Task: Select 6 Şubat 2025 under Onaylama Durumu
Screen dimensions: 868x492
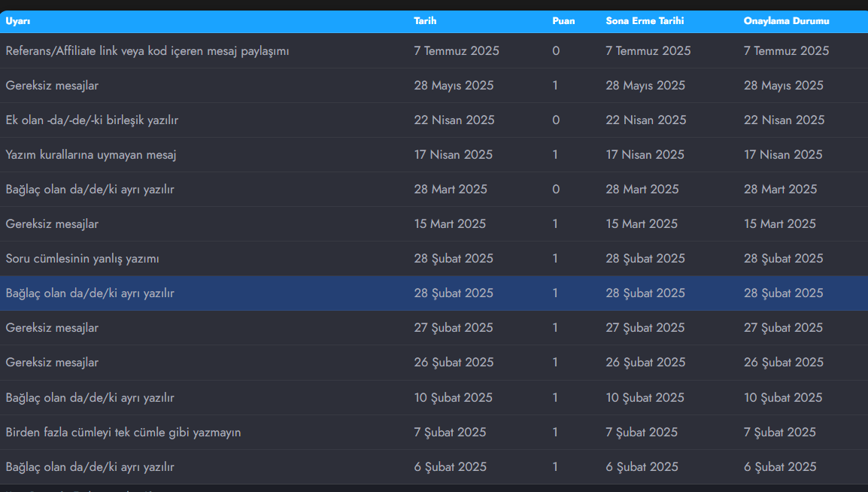Action: [781, 467]
